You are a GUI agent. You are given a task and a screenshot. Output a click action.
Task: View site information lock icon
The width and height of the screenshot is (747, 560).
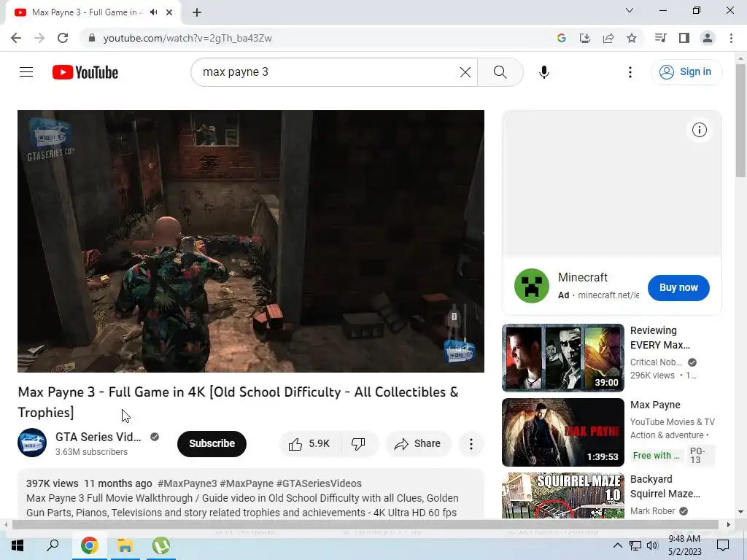92,38
